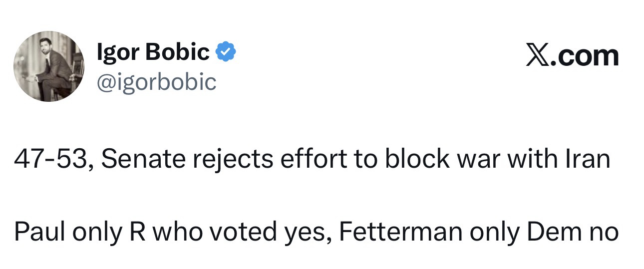Screen dimensions: 644x269
Task: Click Igor Bobic's profile photo
Action: coord(48,66)
